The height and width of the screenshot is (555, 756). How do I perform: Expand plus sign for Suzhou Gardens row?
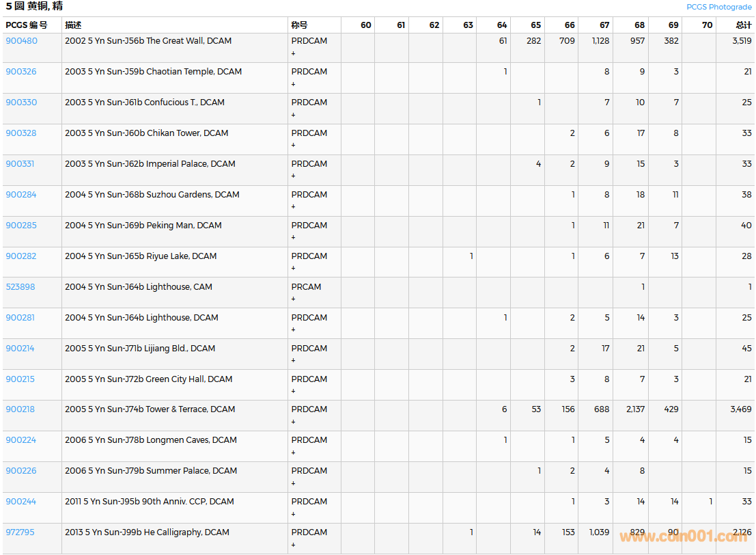[x=294, y=207]
